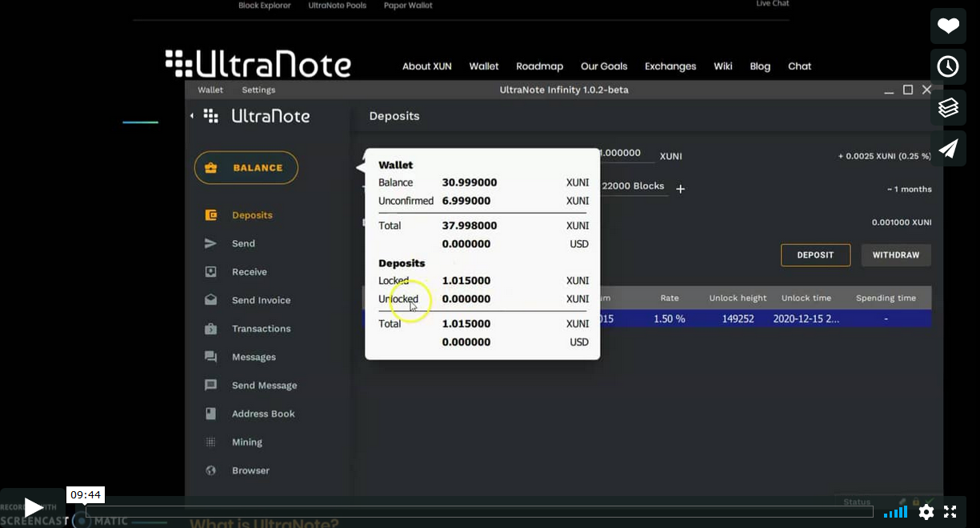Visit the Blog page

[x=760, y=66]
